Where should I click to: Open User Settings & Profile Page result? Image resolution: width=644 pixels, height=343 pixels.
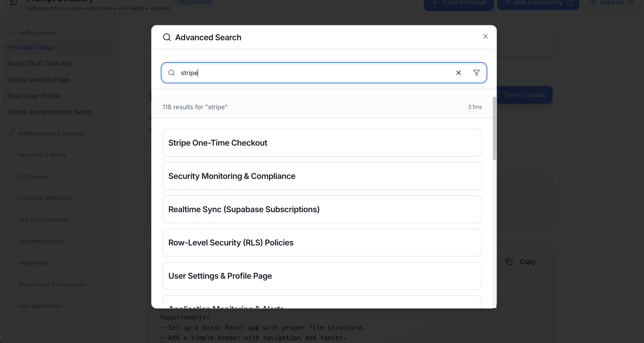click(x=322, y=276)
